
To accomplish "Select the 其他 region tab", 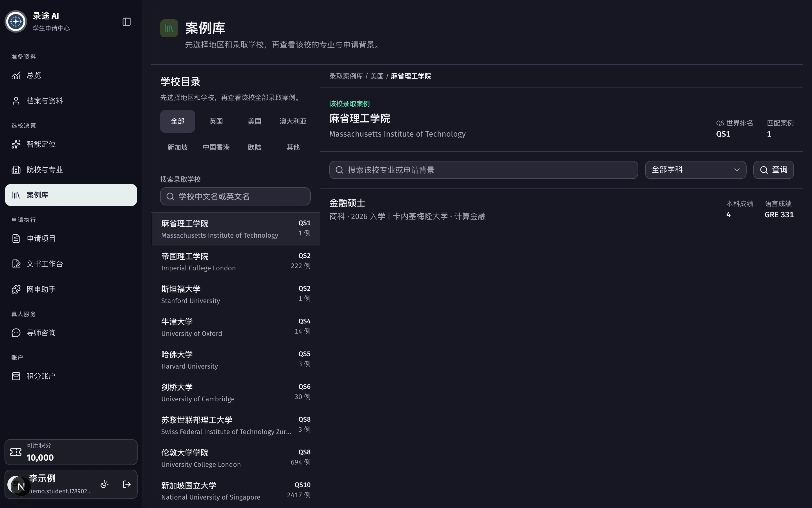I will point(293,147).
